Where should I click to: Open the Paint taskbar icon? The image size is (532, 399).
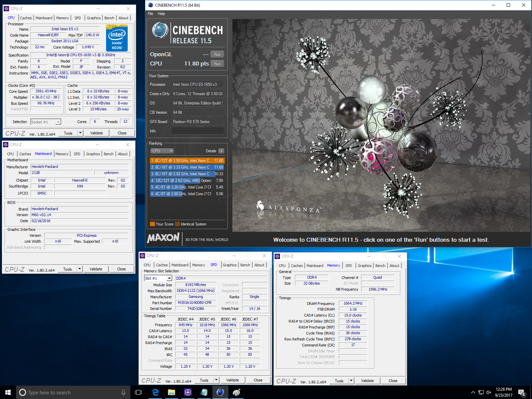tap(236, 392)
